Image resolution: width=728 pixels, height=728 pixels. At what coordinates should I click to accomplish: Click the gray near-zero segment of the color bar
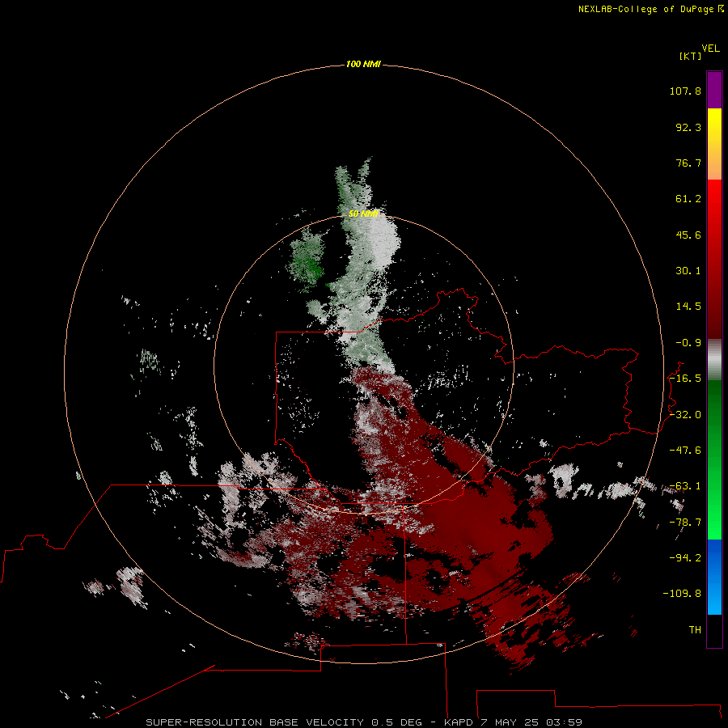point(714,360)
